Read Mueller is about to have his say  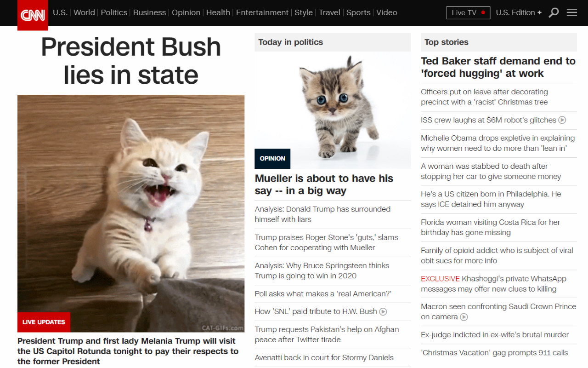[324, 184]
